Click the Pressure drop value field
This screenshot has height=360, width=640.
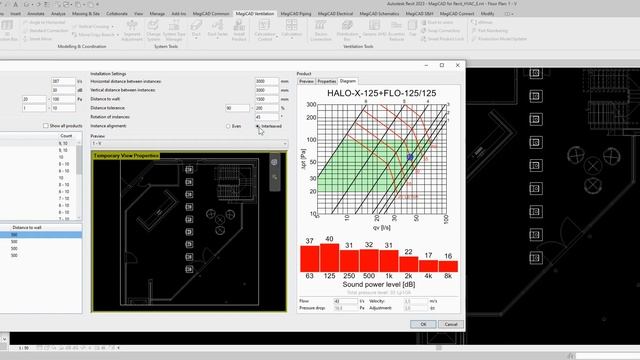(x=345, y=308)
